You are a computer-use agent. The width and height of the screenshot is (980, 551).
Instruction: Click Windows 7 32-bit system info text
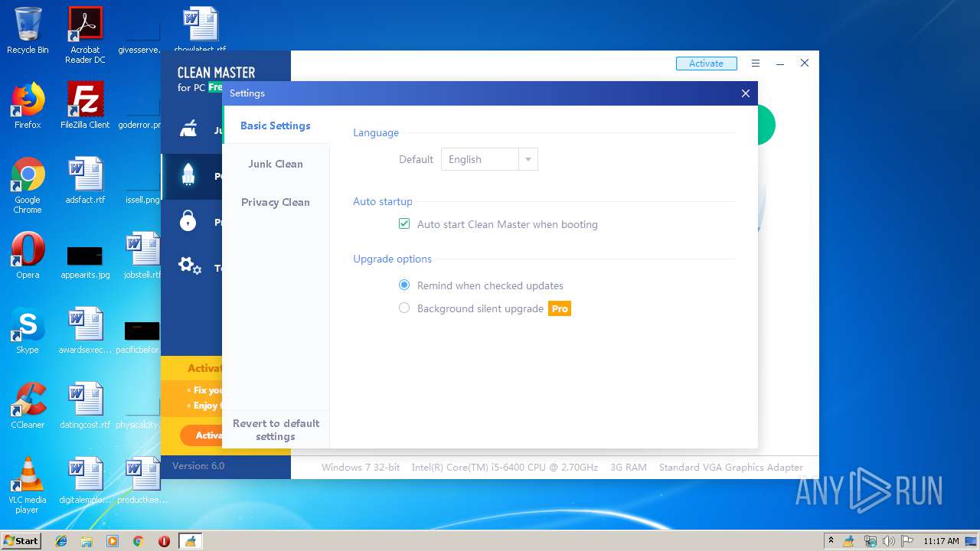pyautogui.click(x=361, y=467)
